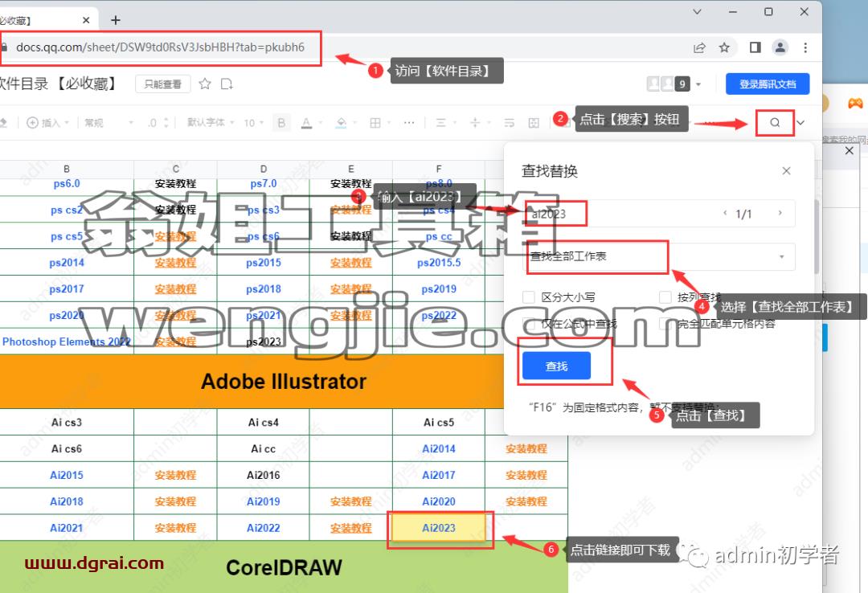Open a new browser tab
Viewport: 868px width, 593px height.
click(x=115, y=20)
